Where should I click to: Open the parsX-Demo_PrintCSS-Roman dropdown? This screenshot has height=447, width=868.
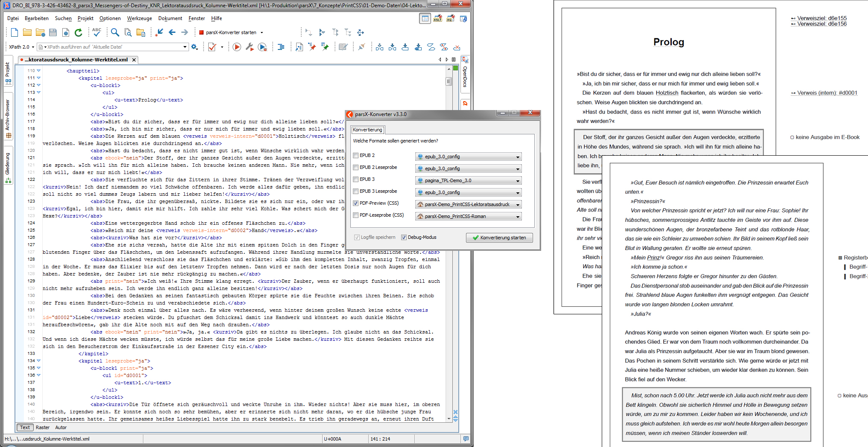468,216
